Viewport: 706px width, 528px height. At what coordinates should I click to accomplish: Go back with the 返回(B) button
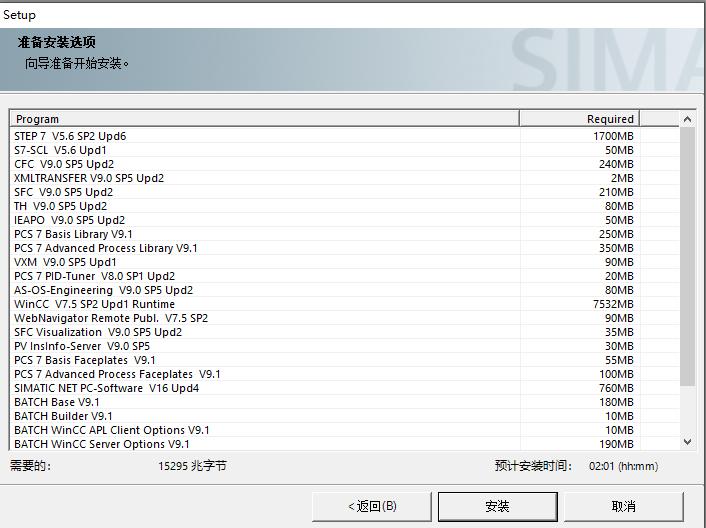click(372, 506)
